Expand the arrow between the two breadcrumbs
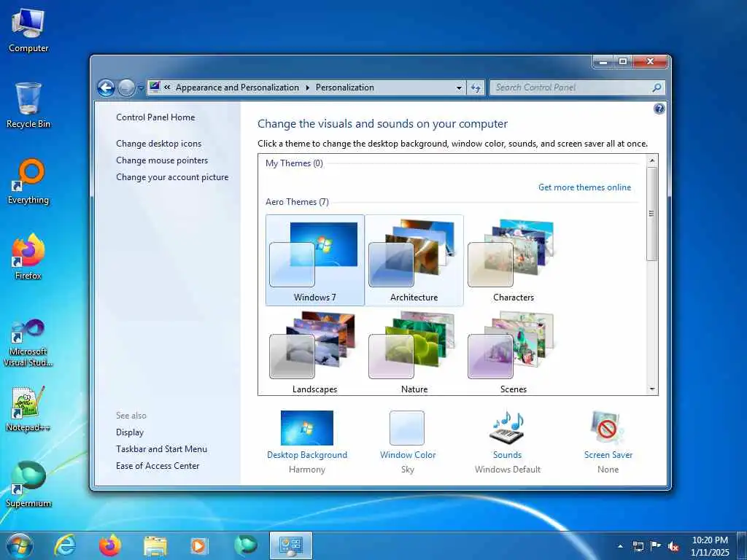747x560 pixels. coord(307,87)
